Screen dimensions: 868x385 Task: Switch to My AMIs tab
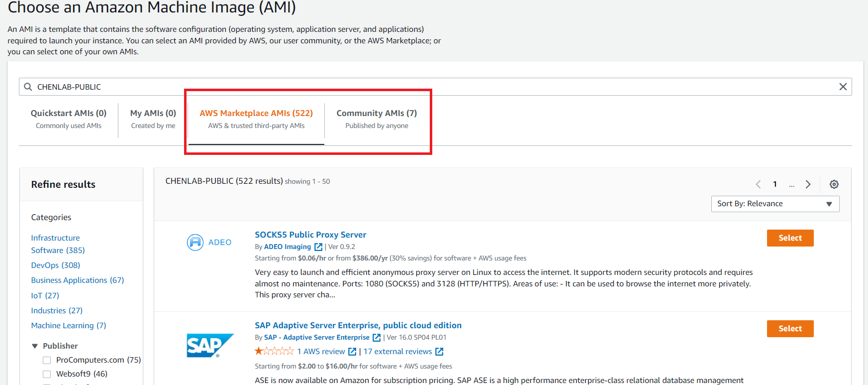[x=153, y=119]
